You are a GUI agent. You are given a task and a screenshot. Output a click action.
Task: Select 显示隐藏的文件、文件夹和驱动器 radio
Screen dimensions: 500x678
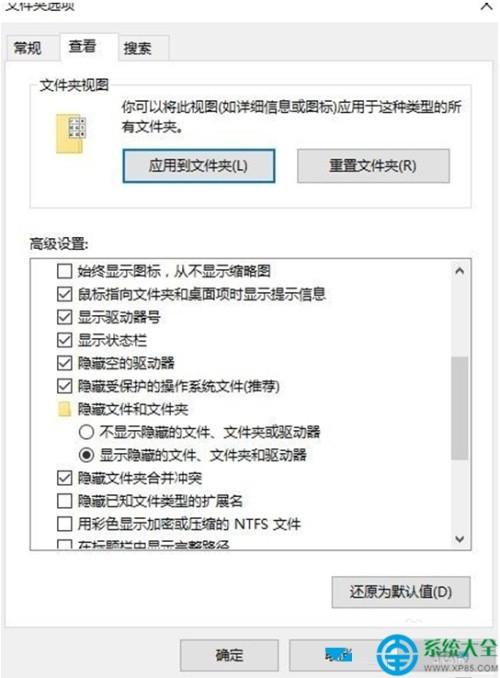point(87,455)
